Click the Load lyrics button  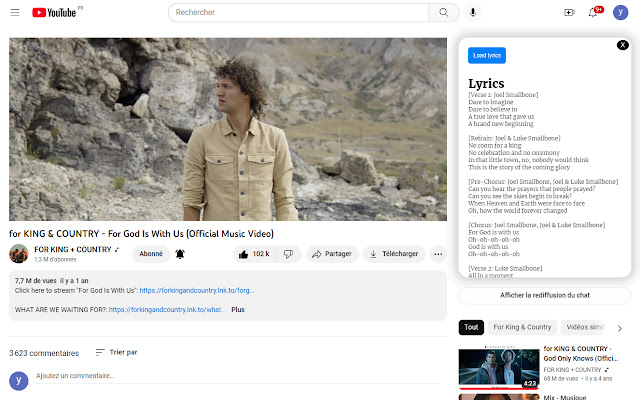coord(487,56)
